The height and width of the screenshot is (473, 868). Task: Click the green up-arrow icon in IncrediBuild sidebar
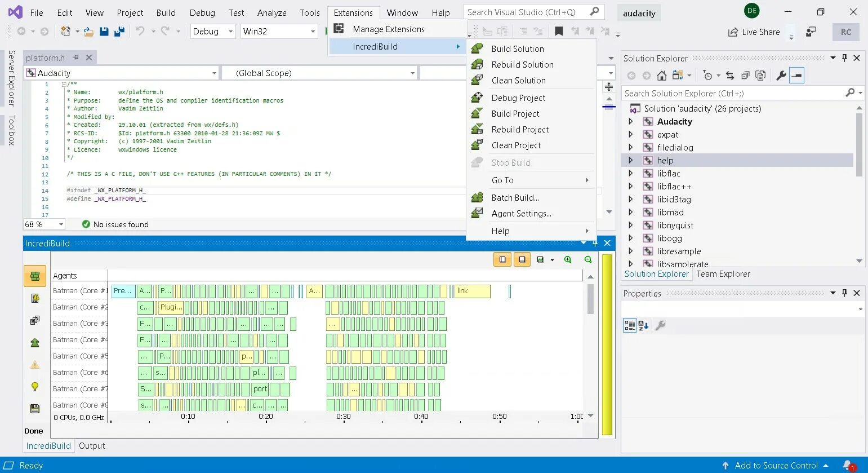[35, 343]
